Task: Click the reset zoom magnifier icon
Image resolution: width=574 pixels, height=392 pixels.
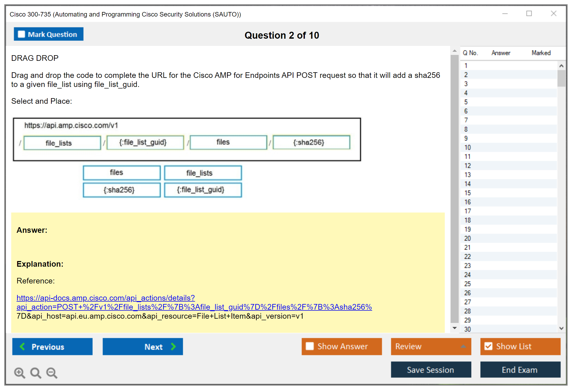Action: pyautogui.click(x=36, y=373)
